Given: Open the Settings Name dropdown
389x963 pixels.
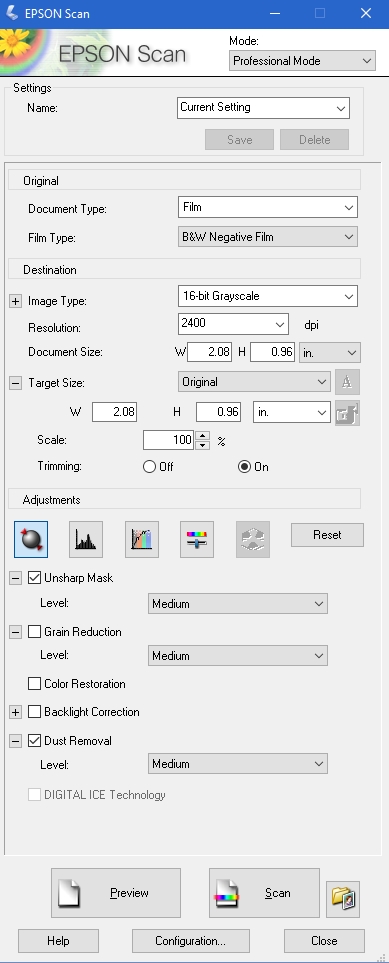Looking at the screenshot, I should (x=263, y=107).
